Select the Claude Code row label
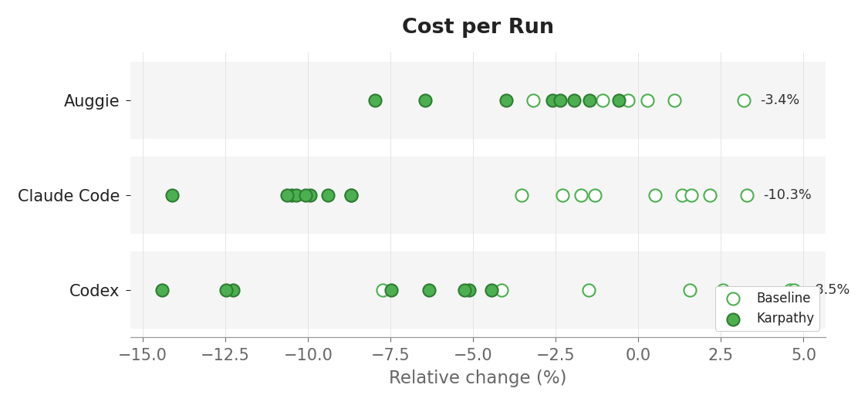 69,196
